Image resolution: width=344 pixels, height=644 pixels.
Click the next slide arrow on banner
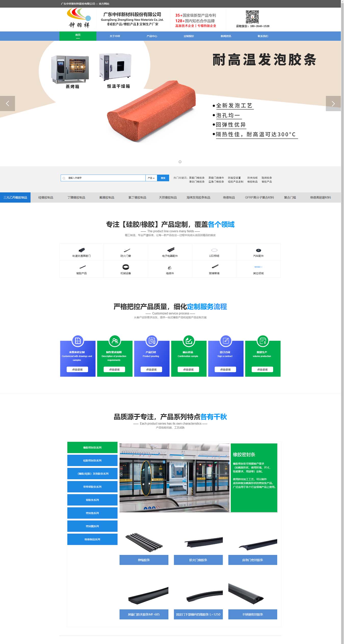pos(333,104)
